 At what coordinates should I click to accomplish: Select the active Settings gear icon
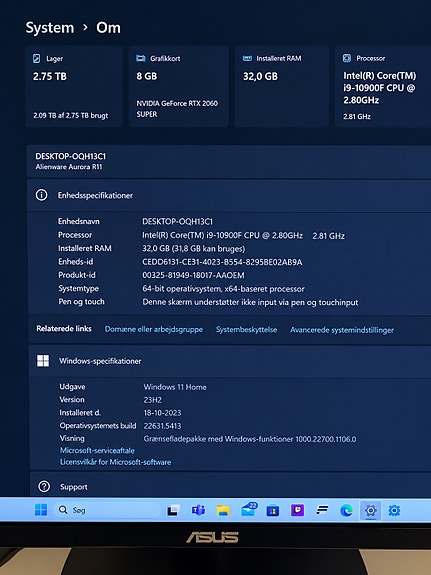pos(370,510)
